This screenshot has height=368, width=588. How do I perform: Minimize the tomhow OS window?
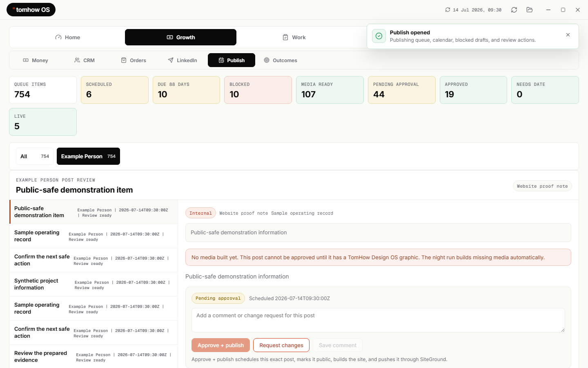(x=548, y=10)
